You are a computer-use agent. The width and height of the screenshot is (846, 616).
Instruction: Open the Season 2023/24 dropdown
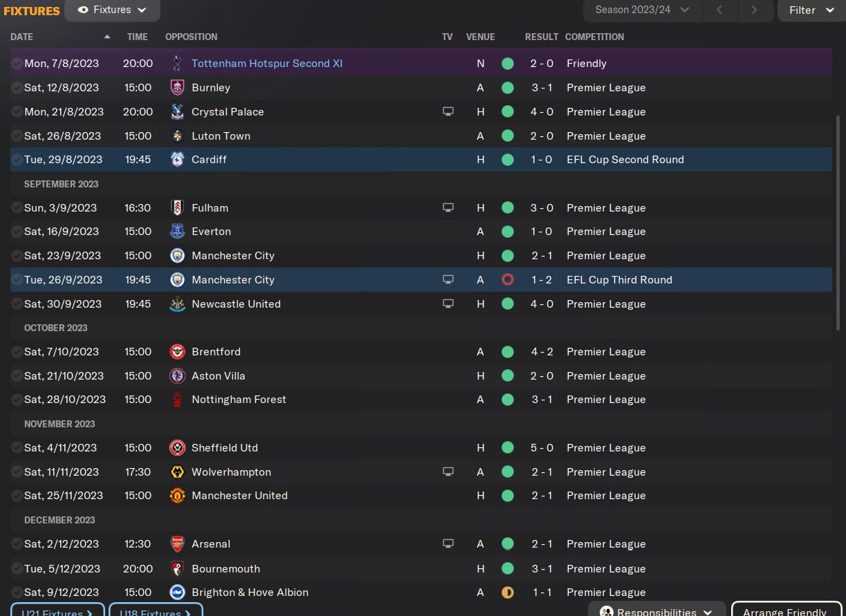point(643,10)
